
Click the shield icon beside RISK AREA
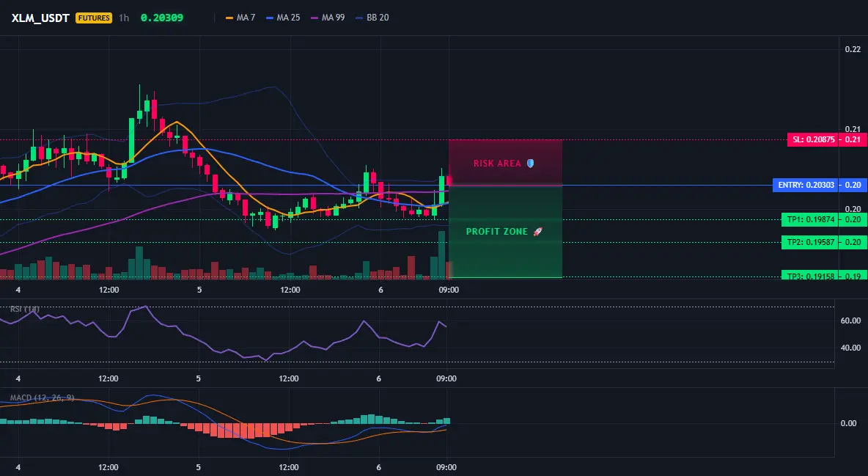click(530, 164)
